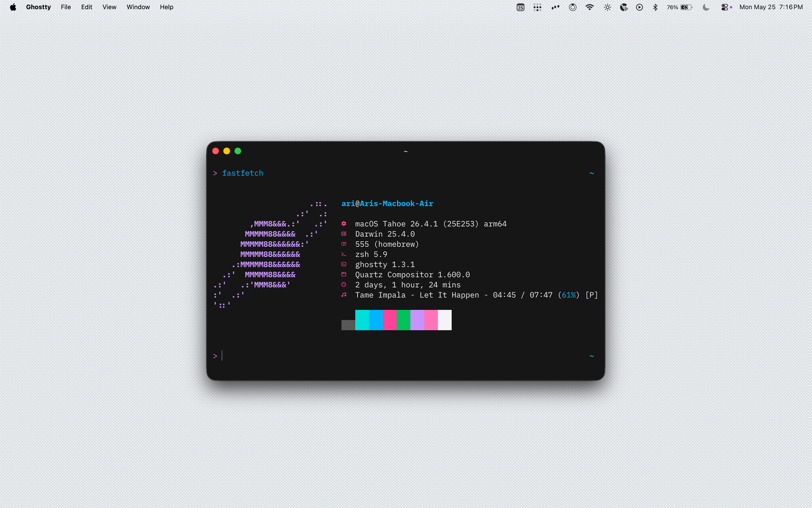Screen dimensions: 812x508
Task: Click the terminal icon beside ghostty 1.3.1
Action: [344, 264]
